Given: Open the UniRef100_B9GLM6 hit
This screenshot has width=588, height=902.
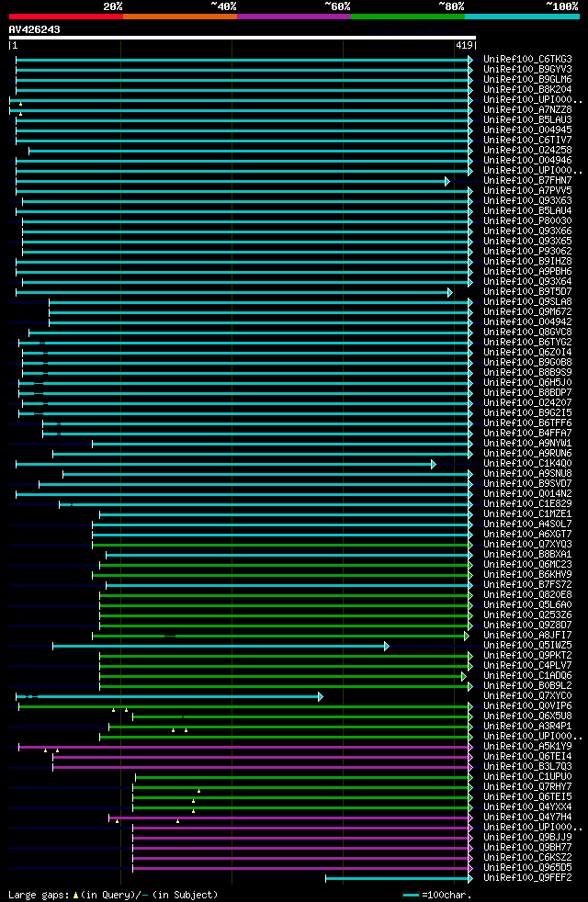Looking at the screenshot, I should (x=527, y=79).
